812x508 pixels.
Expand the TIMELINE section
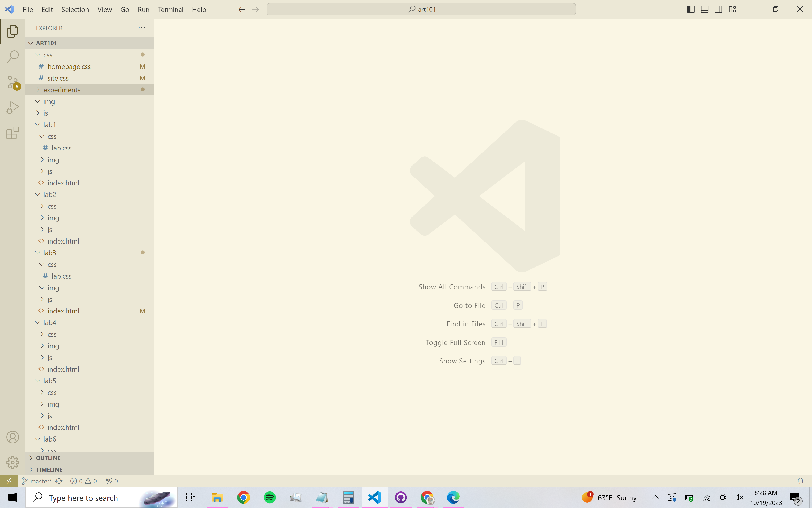pyautogui.click(x=90, y=469)
